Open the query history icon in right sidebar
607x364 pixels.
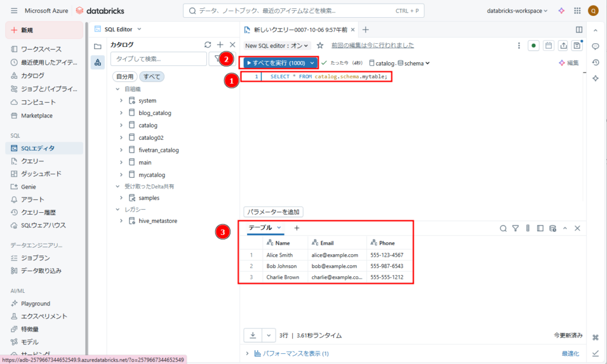(595, 62)
